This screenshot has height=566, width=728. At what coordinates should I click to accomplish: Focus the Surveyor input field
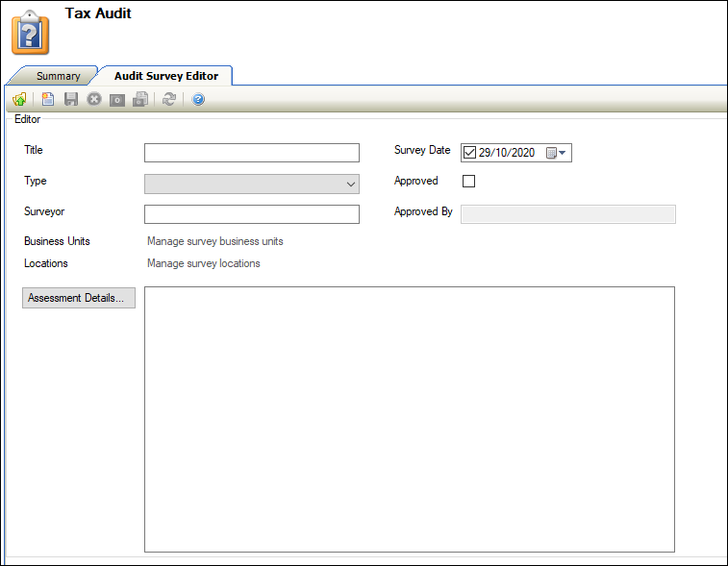[x=251, y=214]
